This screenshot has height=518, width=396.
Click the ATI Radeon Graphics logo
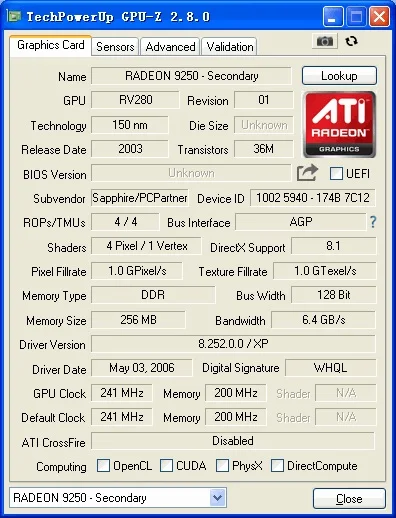click(339, 124)
